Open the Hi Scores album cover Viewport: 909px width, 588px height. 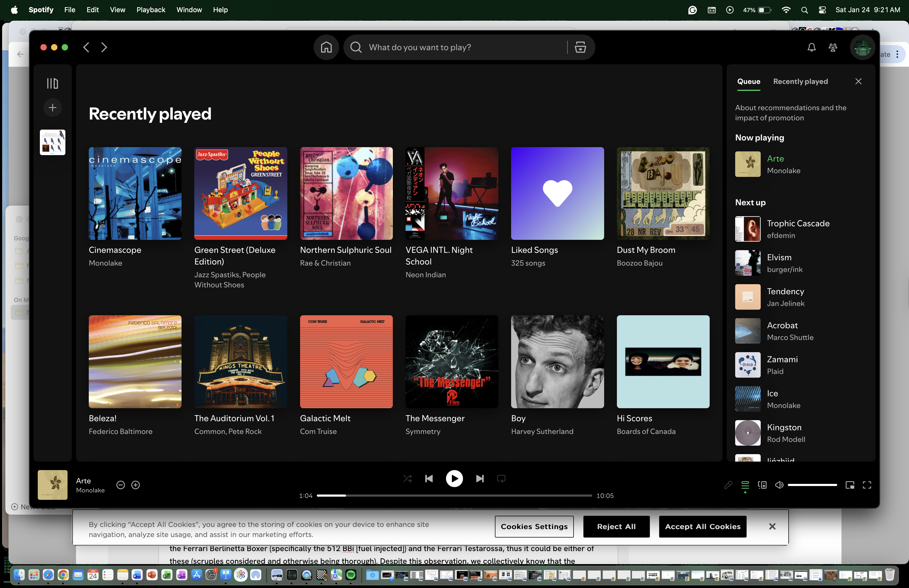(663, 361)
